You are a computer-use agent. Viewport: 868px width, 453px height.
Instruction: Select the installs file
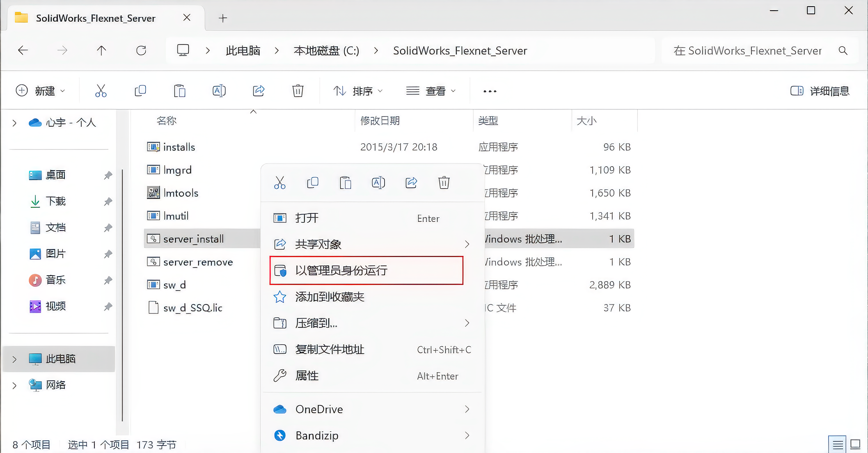pos(179,147)
